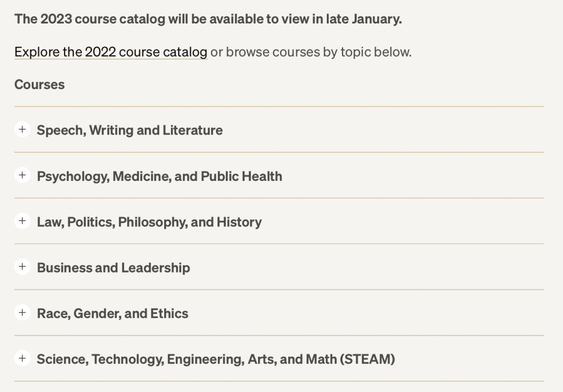Open the Explore the 2022 course catalog link

click(x=111, y=52)
